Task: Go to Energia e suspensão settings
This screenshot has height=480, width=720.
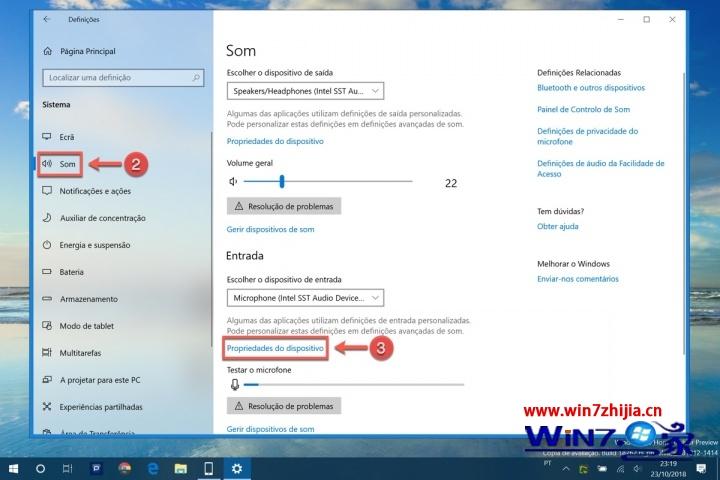Action: [x=95, y=245]
